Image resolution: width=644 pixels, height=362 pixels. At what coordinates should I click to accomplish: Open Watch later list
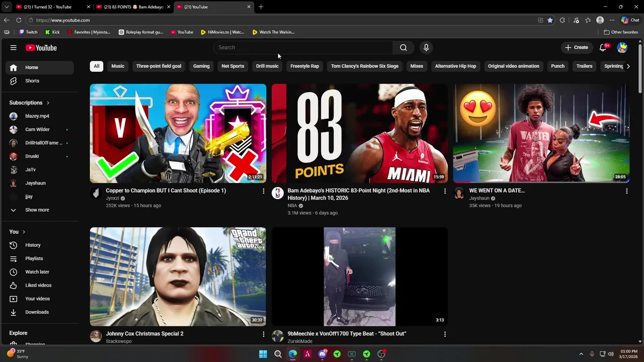pos(40,272)
